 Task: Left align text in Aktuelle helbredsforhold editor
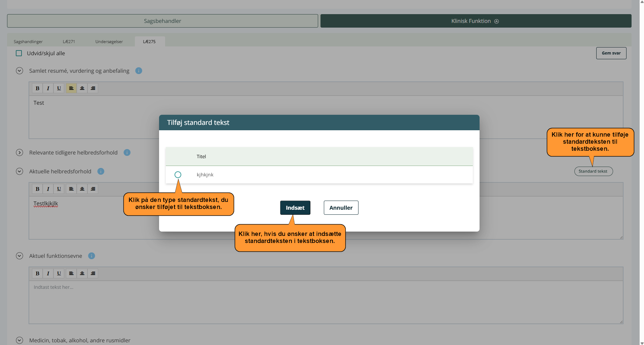71,189
